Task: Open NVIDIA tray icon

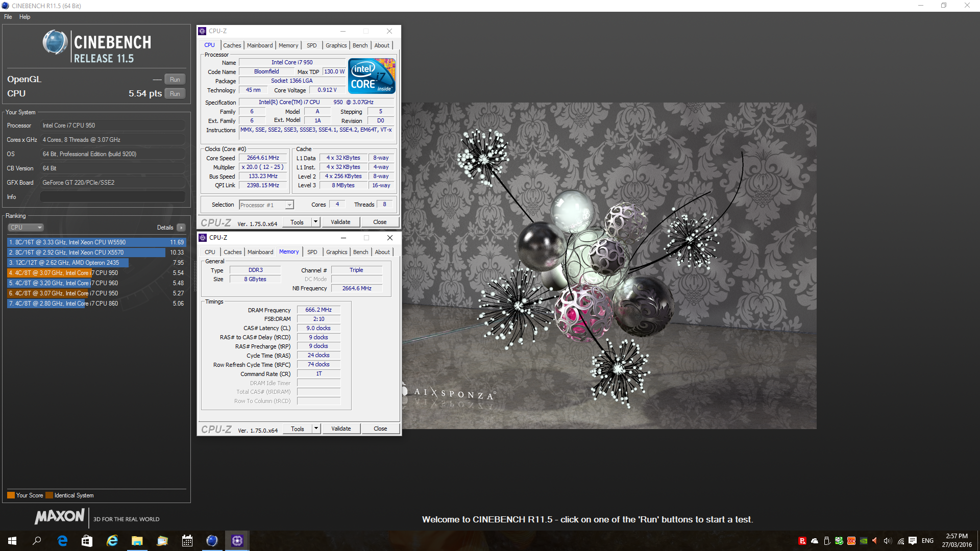Action: click(864, 541)
